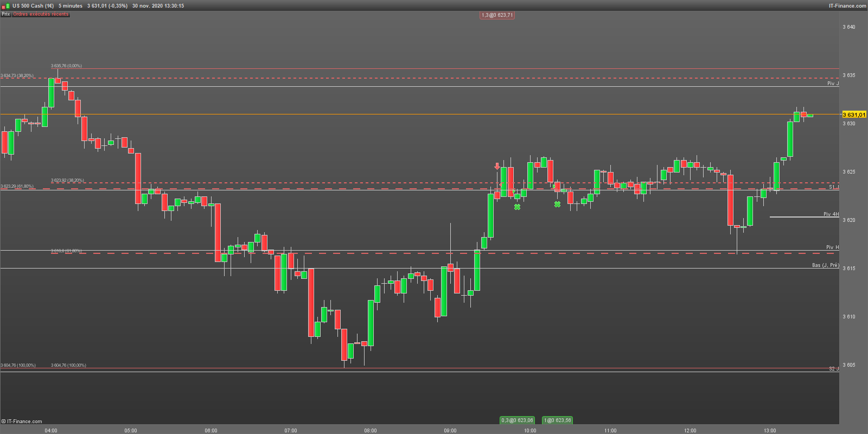Click the 3 623,92 (38,20%) Fibonacci label

[67, 181]
